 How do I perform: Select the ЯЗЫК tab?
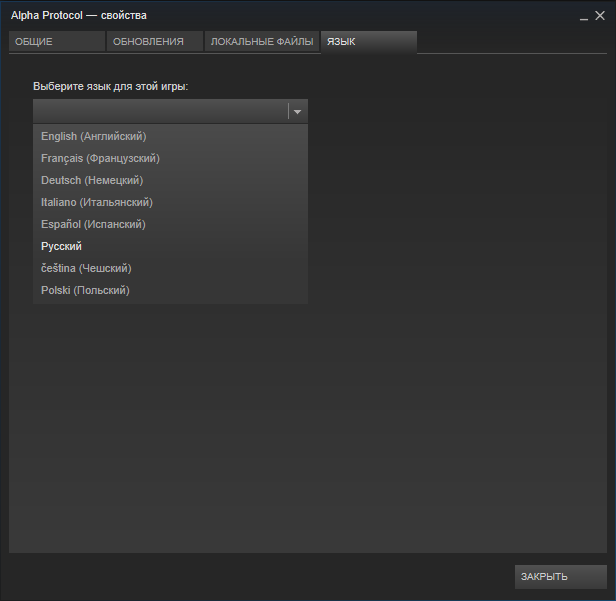(368, 42)
